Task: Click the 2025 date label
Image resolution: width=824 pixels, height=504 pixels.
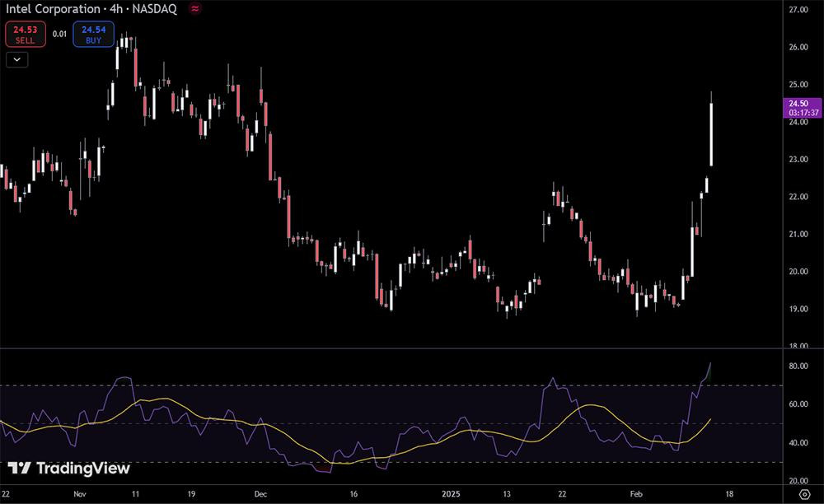Action: [451, 494]
